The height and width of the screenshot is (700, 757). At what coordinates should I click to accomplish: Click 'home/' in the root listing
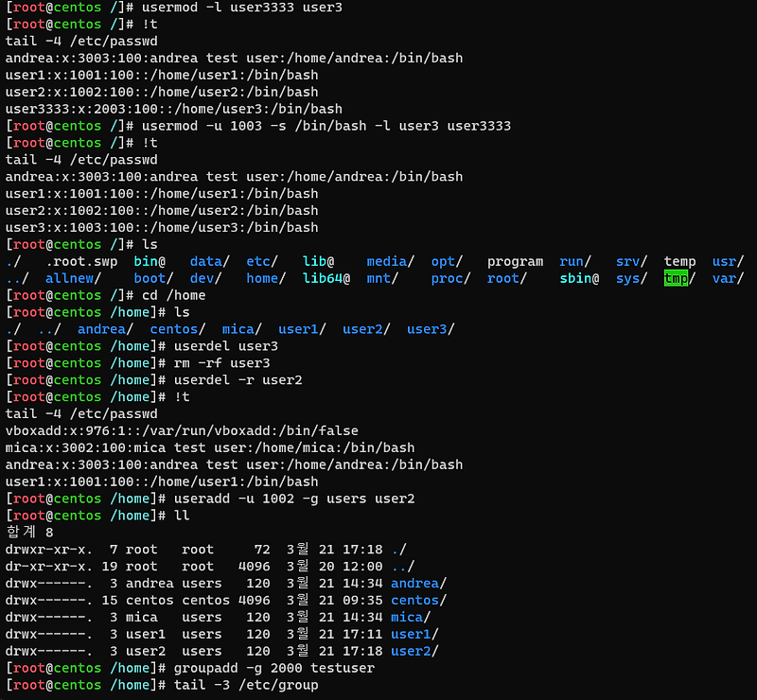coord(266,278)
